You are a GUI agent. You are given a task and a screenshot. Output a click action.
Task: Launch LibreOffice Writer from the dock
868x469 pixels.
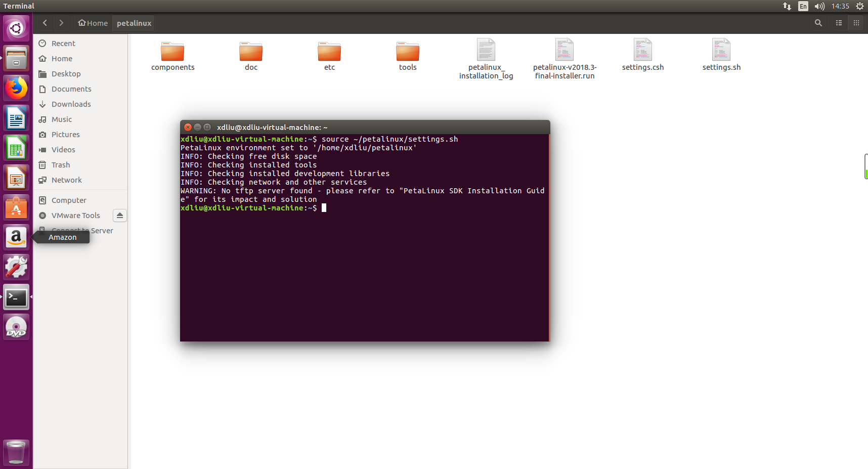(x=16, y=118)
